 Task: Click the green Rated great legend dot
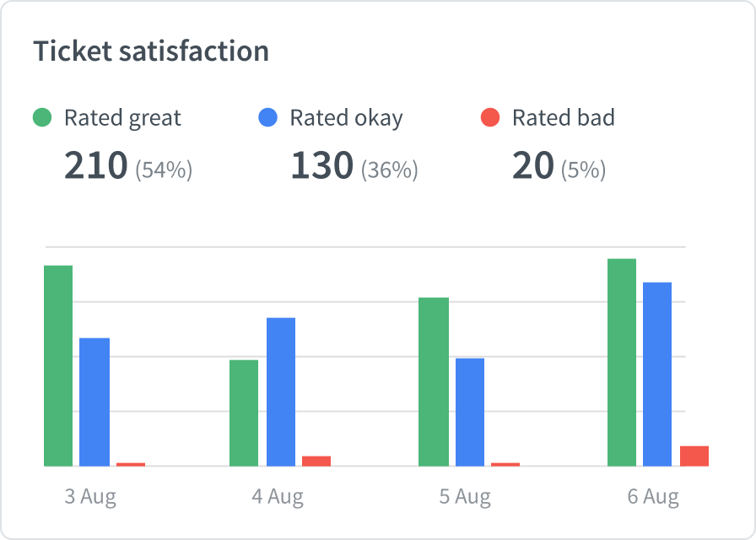click(x=43, y=118)
